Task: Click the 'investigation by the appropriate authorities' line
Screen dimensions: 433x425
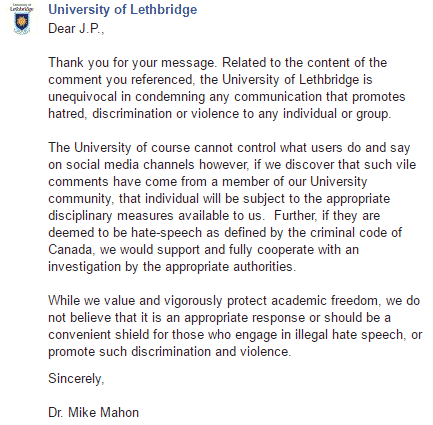Action: pos(172,267)
